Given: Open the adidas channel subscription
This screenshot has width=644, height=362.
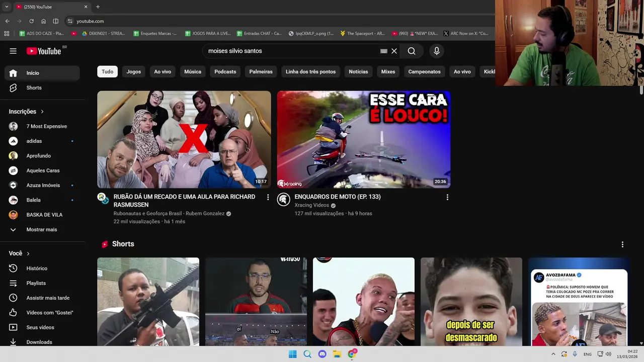Looking at the screenshot, I should tap(42, 141).
